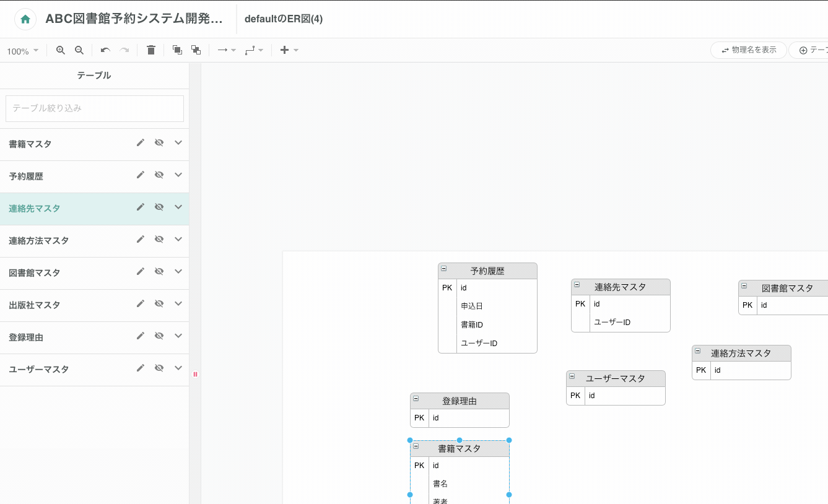Screen dimensions: 828x504
Task: Edit the 予約履歴 table with pencil icon
Action: 141,175
